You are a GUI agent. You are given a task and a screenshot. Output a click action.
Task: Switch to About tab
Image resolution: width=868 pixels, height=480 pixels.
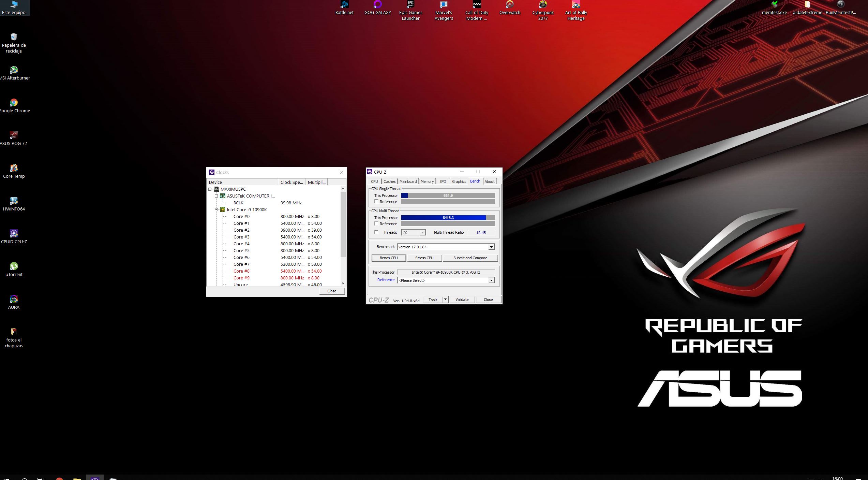tap(490, 181)
